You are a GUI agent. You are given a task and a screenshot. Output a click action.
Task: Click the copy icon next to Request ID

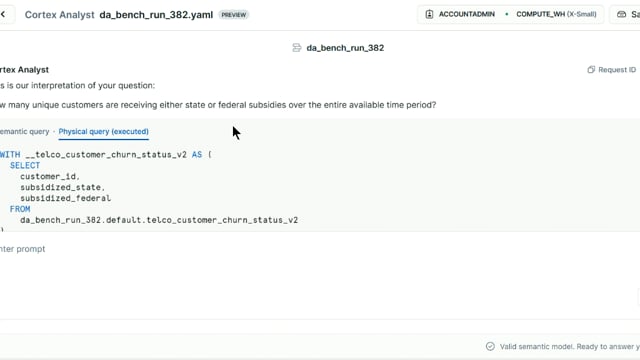click(591, 70)
